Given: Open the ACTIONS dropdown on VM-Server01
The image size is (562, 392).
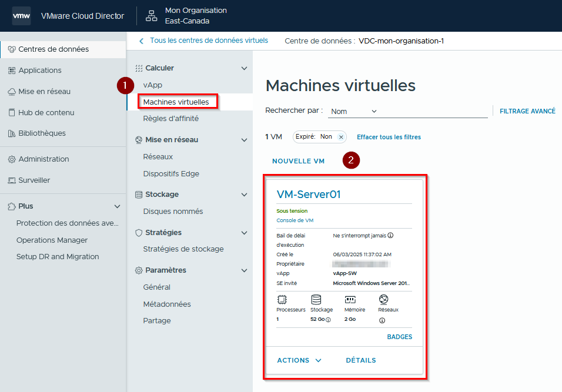Looking at the screenshot, I should pos(299,360).
